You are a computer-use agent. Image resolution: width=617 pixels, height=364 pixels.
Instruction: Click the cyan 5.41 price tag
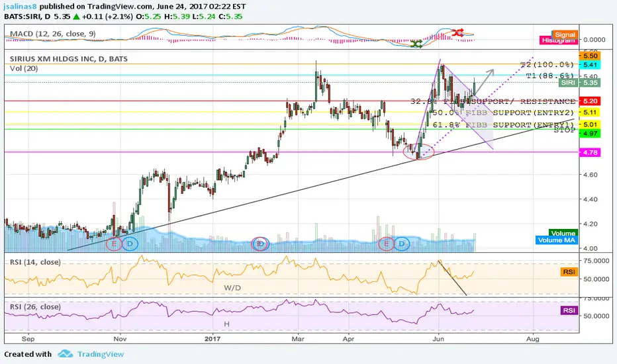589,65
